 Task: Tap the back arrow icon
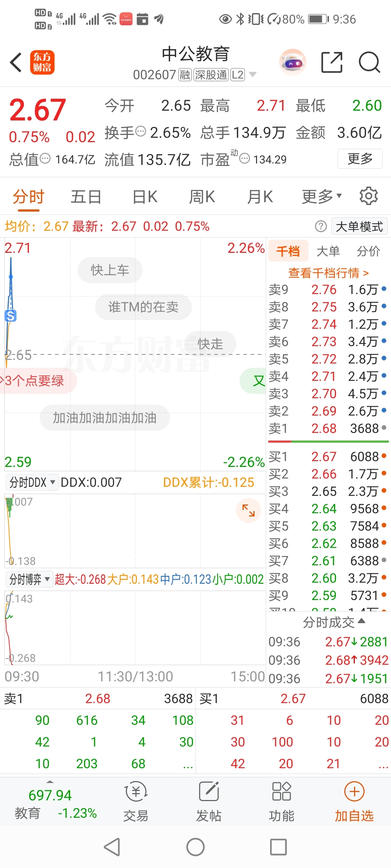pyautogui.click(x=16, y=62)
